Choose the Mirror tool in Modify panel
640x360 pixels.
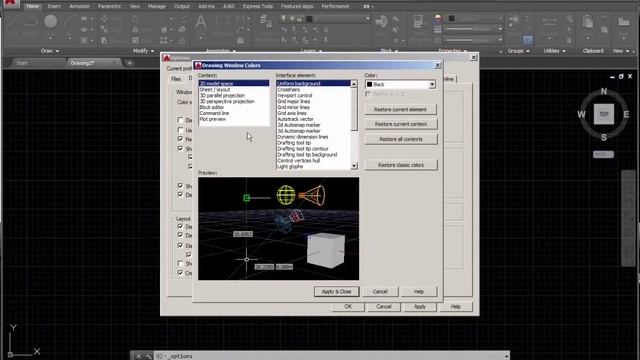(x=135, y=29)
